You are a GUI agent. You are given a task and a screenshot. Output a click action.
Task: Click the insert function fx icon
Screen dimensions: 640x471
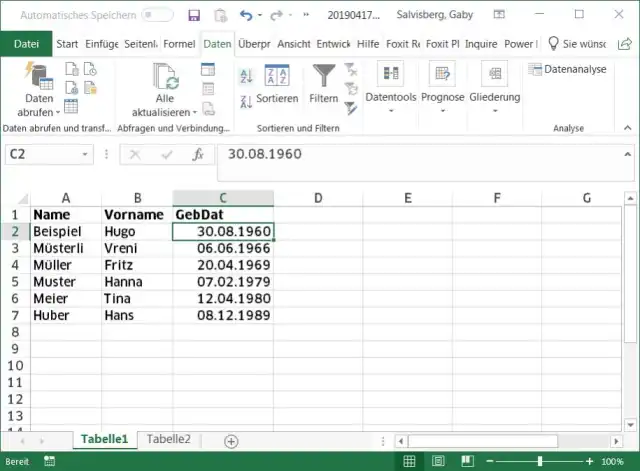[x=198, y=154]
